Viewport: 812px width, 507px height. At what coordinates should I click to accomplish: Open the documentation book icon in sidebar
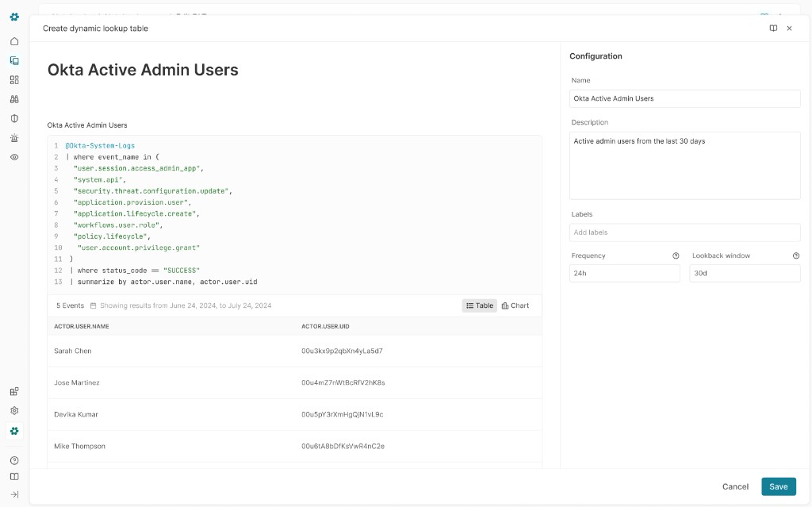click(14, 476)
